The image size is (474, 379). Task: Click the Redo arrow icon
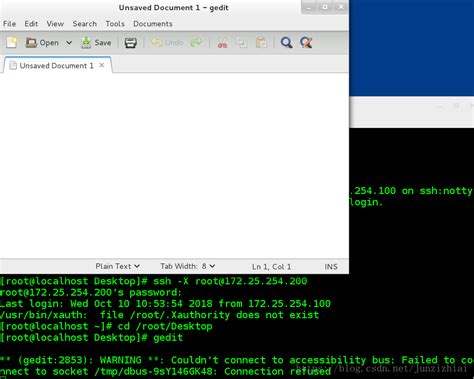[x=196, y=42]
